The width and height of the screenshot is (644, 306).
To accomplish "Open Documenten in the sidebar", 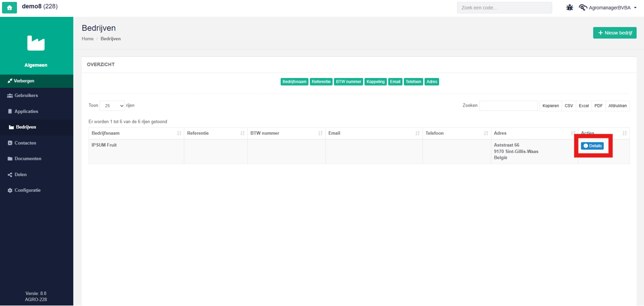I will pos(36,158).
